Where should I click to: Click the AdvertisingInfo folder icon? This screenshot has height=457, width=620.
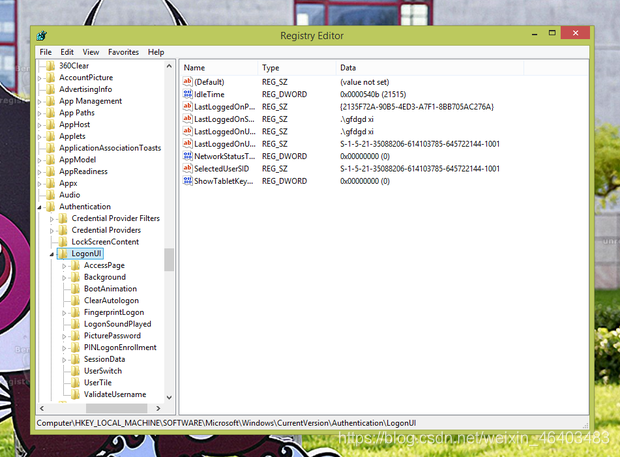[51, 89]
